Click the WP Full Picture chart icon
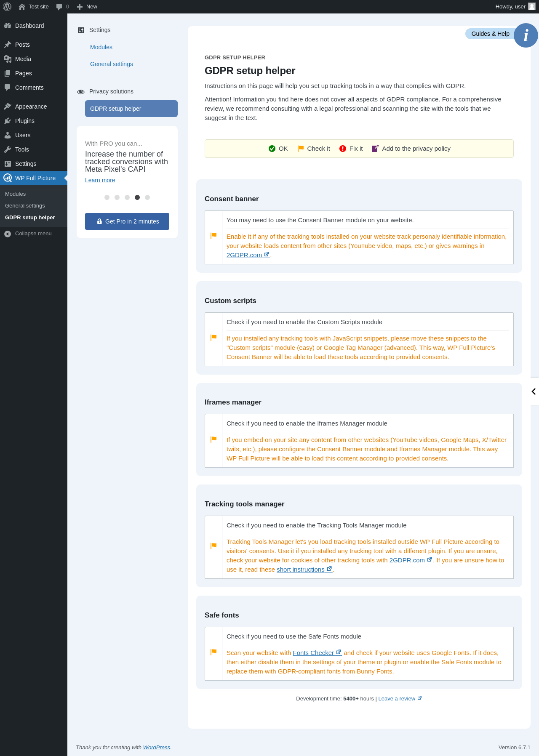The image size is (539, 756). click(x=8, y=178)
